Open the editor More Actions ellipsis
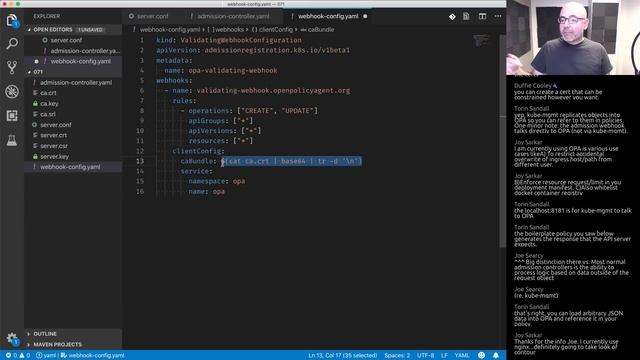 498,16
